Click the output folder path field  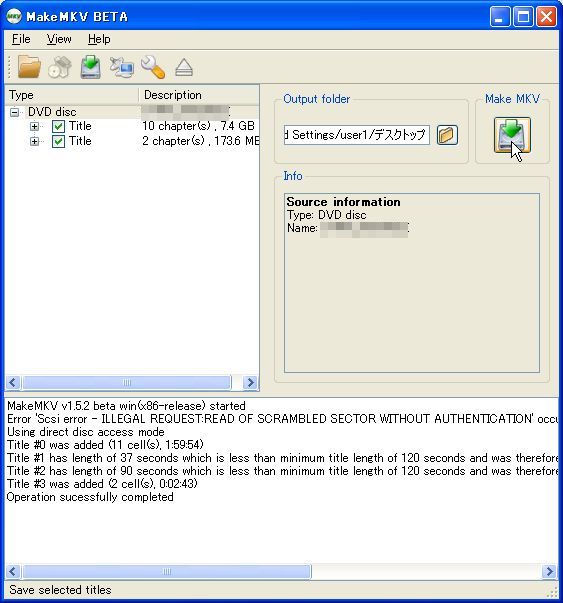point(356,135)
